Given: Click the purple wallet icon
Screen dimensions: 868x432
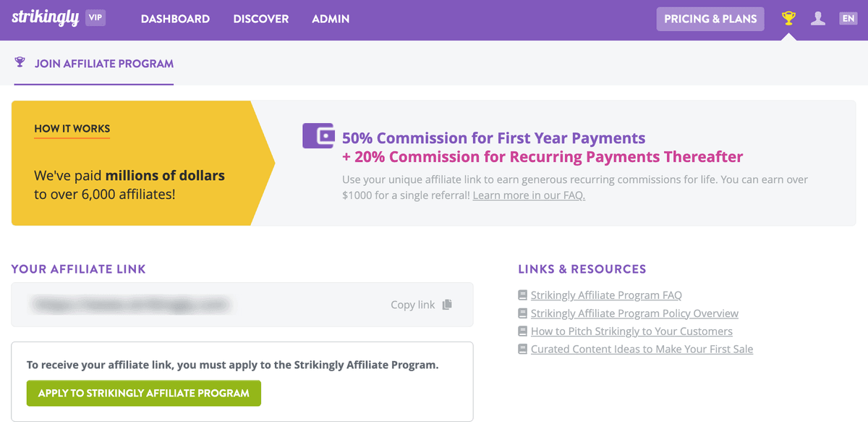Looking at the screenshot, I should [x=318, y=136].
